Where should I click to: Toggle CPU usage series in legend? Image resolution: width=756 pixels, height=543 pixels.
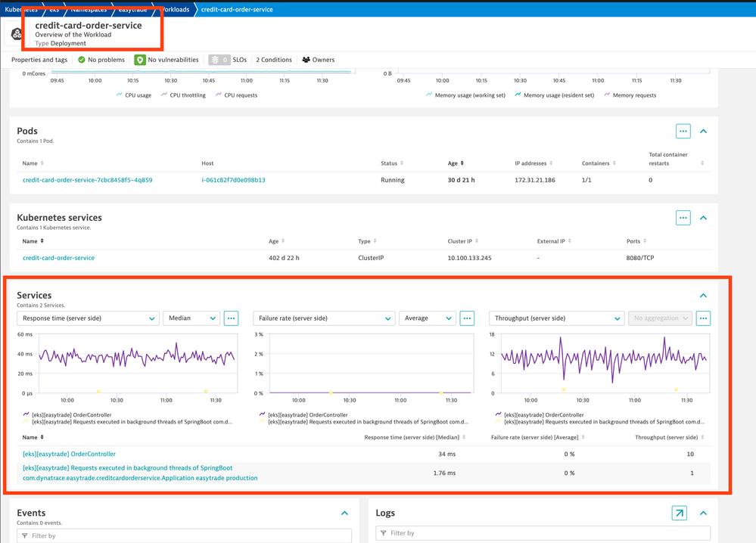[x=134, y=95]
